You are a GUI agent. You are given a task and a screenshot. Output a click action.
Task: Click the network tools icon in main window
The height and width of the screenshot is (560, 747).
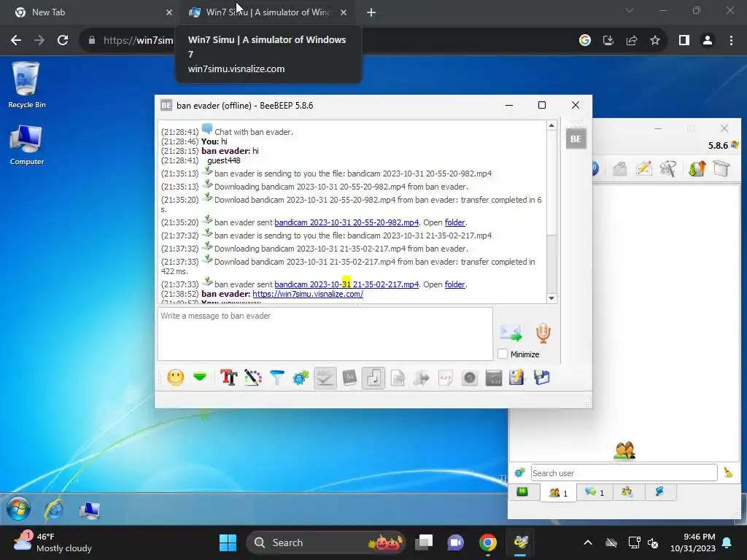(x=668, y=168)
